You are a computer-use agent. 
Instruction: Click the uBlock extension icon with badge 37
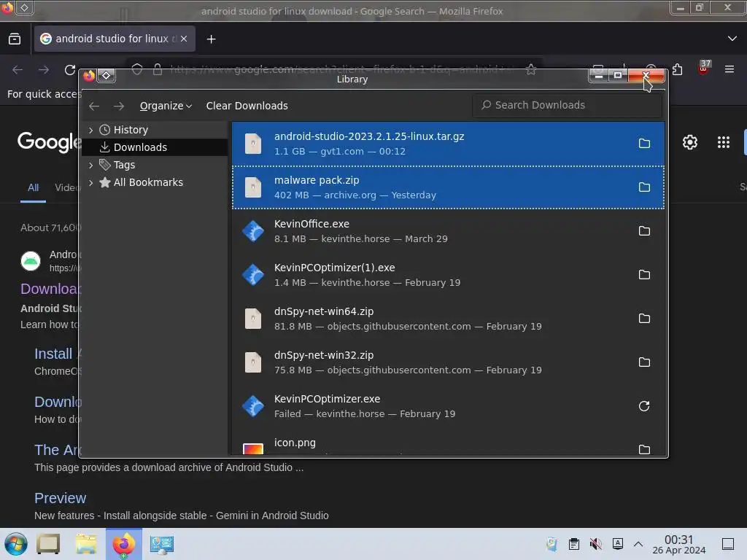[704, 68]
